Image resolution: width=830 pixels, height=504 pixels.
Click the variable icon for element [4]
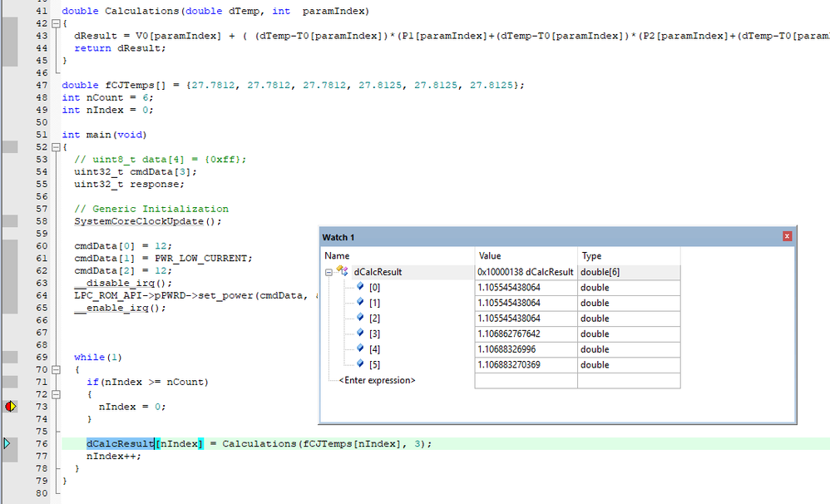tap(360, 348)
